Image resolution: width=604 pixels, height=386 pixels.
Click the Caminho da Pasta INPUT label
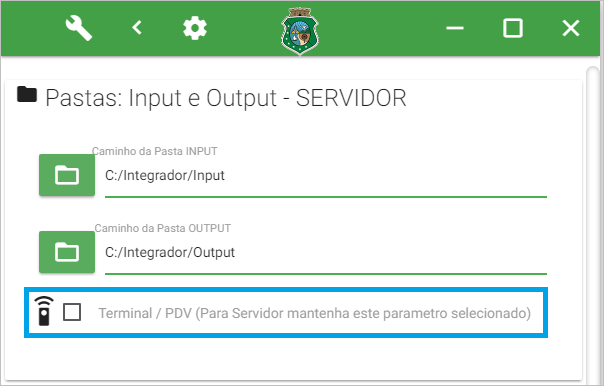point(154,151)
